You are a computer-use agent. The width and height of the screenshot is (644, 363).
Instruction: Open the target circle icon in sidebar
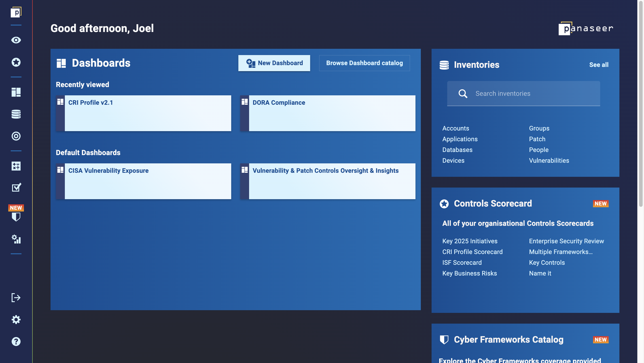pyautogui.click(x=16, y=136)
